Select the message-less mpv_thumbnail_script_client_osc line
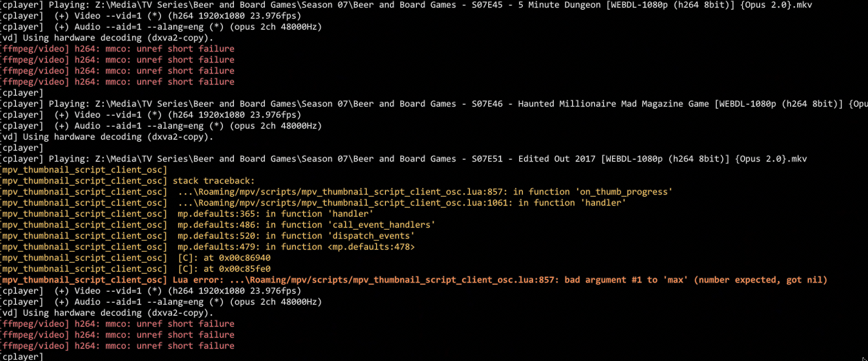This screenshot has width=868, height=361. point(83,170)
